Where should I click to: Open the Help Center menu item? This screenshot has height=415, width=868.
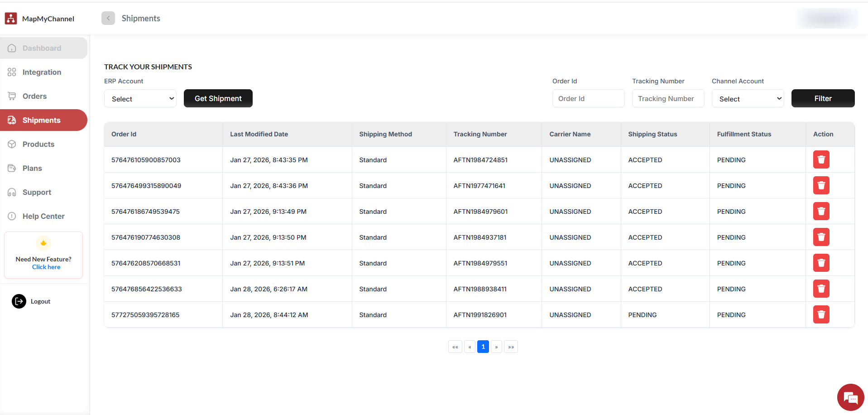pyautogui.click(x=43, y=216)
